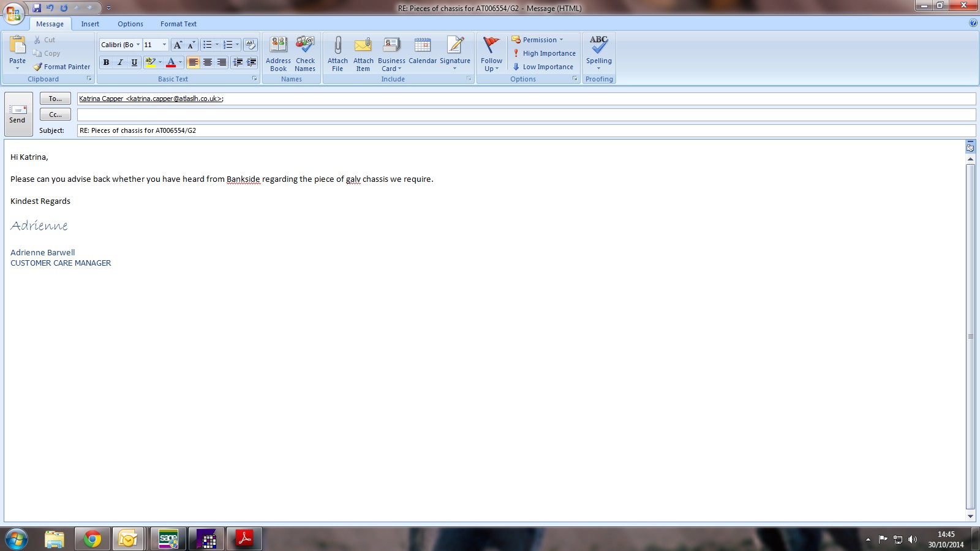Customize the Quick Access Toolbar dropdown

coord(108,8)
